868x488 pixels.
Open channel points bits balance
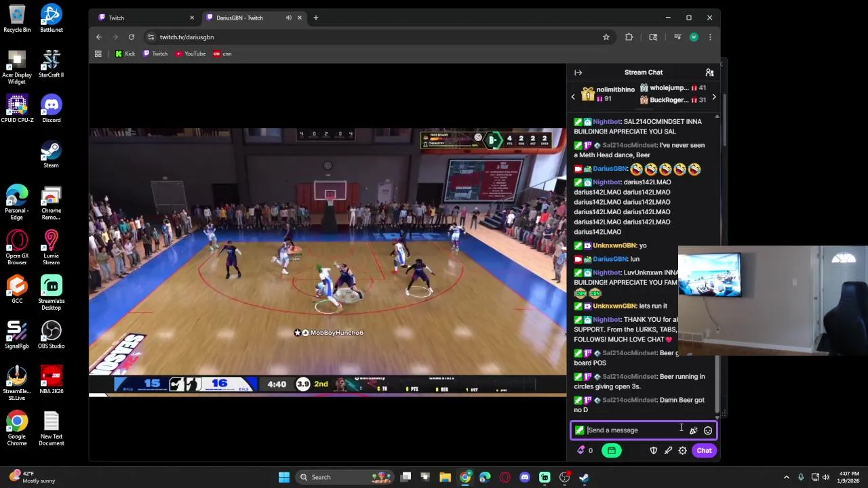(585, 451)
